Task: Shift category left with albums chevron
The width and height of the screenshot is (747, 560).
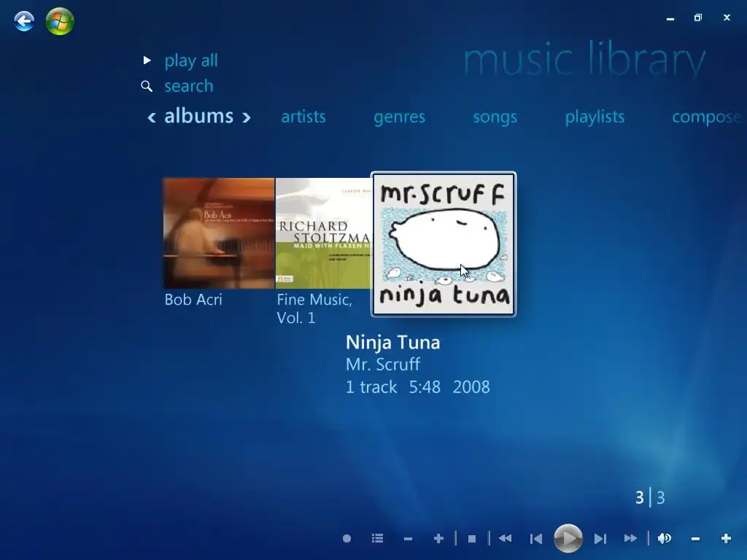Action: [x=152, y=117]
